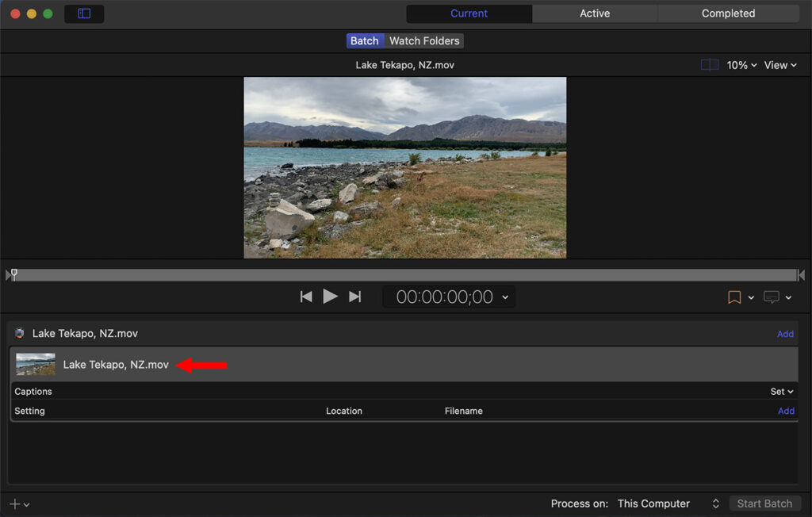
Task: Select the Lake Tekapo, NZ.mov clip thumbnail
Action: coord(35,364)
